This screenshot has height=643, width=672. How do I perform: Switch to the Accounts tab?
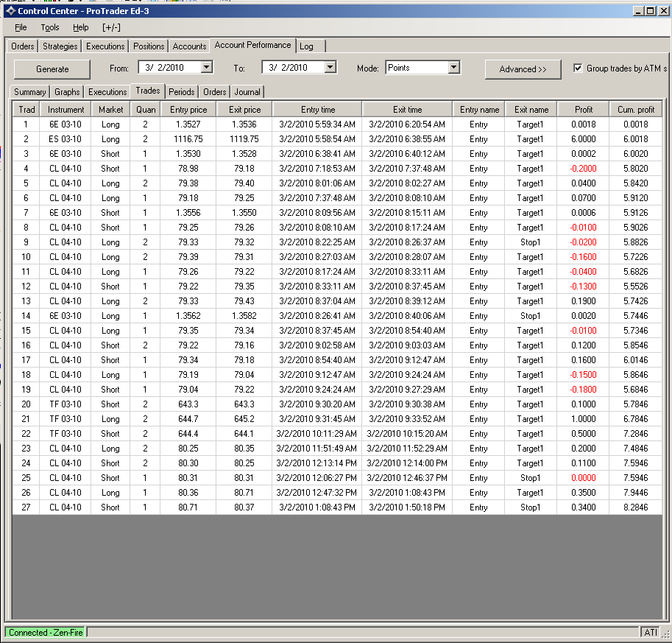189,46
